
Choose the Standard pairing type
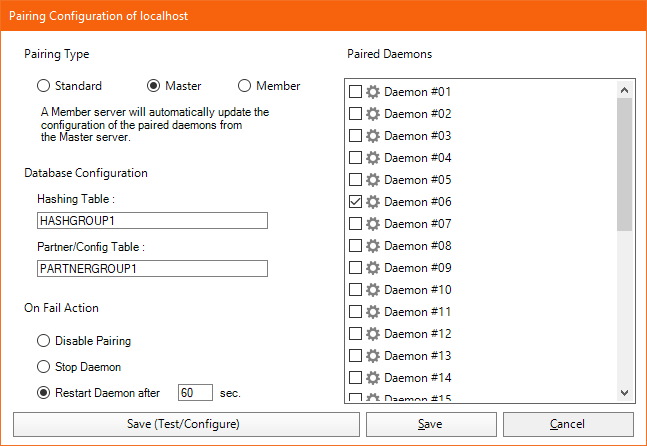44,86
